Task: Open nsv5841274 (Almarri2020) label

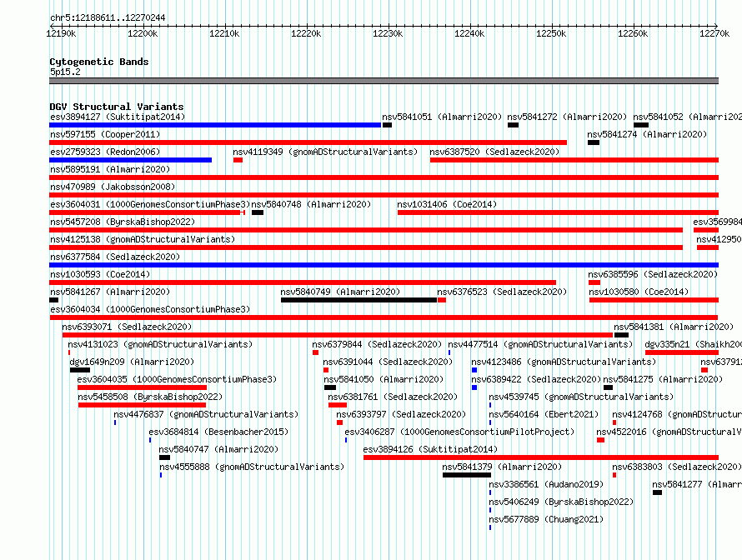Action: [647, 134]
